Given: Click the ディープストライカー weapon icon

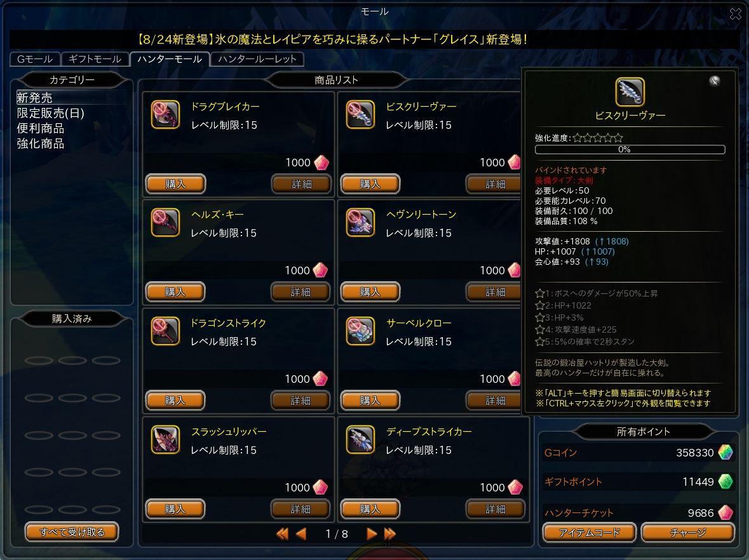Looking at the screenshot, I should point(360,439).
